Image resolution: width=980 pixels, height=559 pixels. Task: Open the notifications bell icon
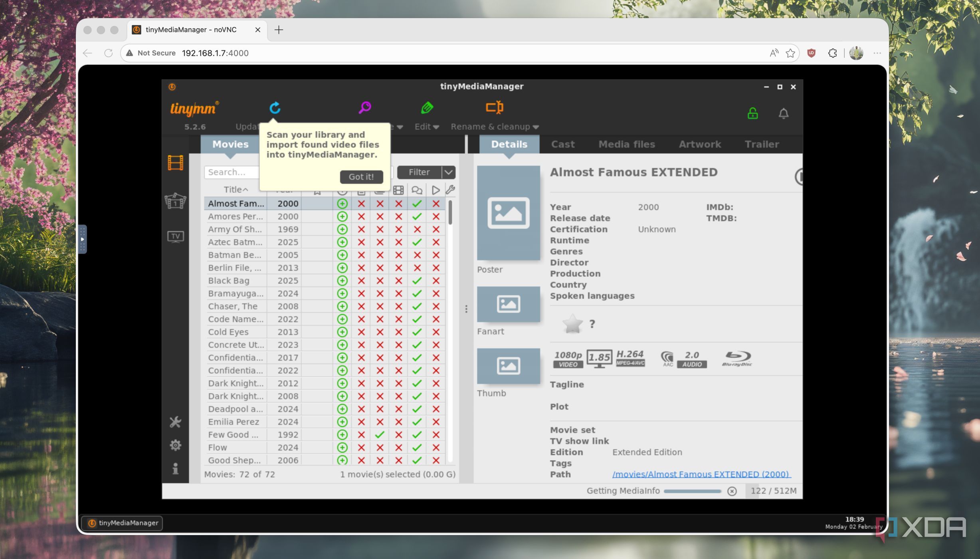[x=783, y=114]
